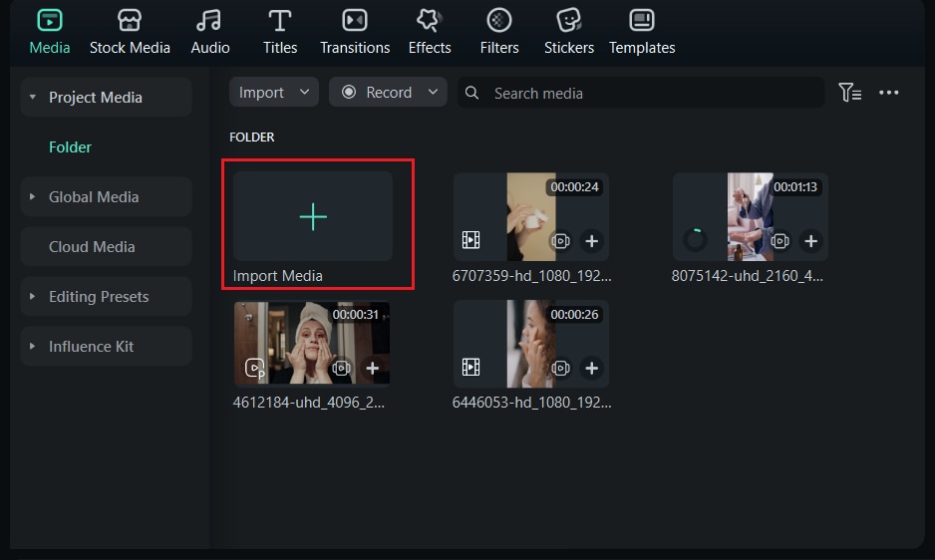Open the Stock Media tab
Screen dimensions: 935x560
pos(130,33)
